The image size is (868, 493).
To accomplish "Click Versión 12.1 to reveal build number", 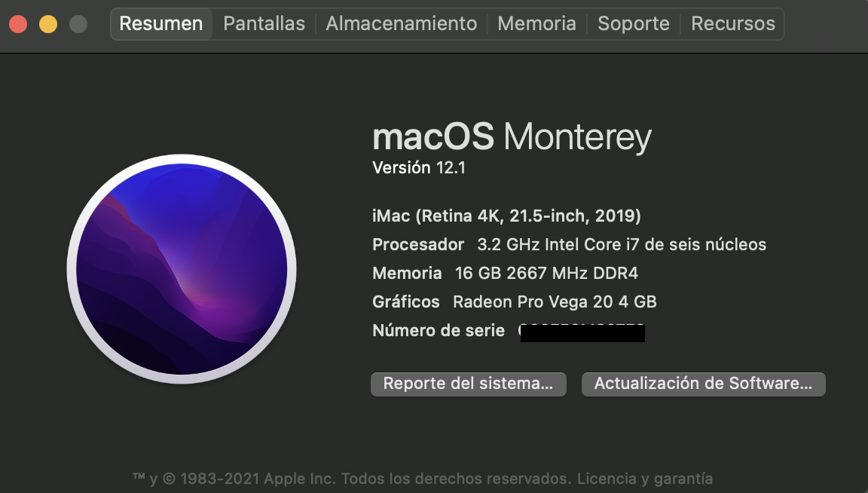I will pyautogui.click(x=419, y=168).
